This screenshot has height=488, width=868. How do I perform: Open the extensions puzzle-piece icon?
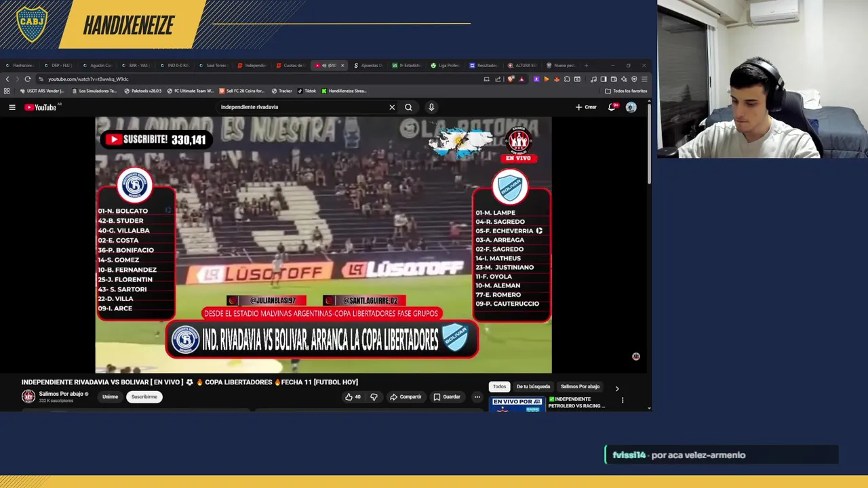click(567, 79)
